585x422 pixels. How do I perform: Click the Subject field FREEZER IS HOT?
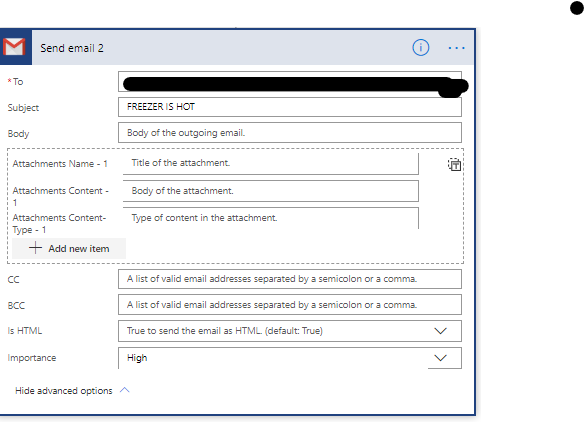[x=290, y=107]
